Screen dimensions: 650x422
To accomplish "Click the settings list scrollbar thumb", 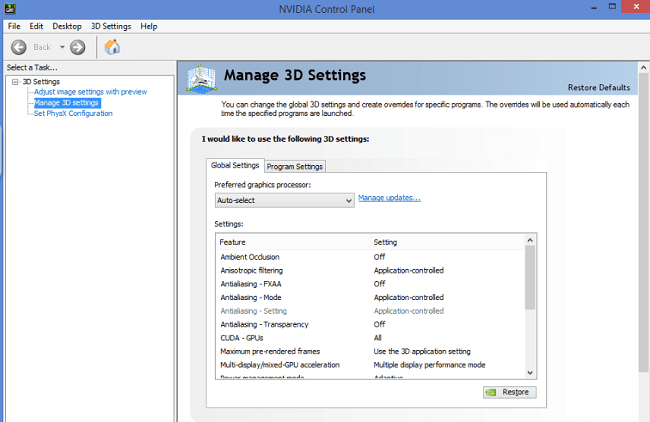I will tap(530, 277).
